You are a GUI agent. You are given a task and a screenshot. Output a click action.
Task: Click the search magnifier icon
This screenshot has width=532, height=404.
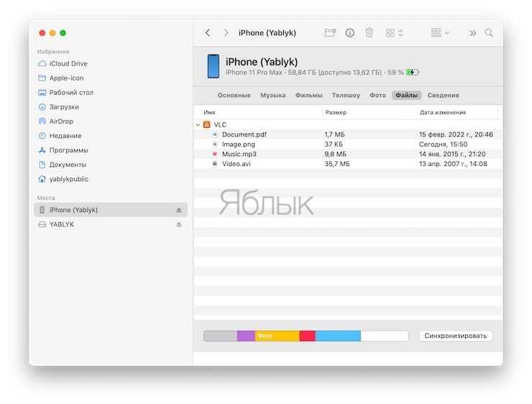pos(489,33)
